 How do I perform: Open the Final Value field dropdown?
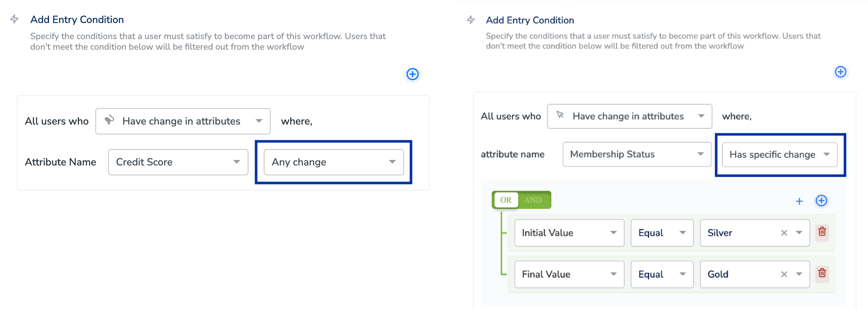(569, 274)
